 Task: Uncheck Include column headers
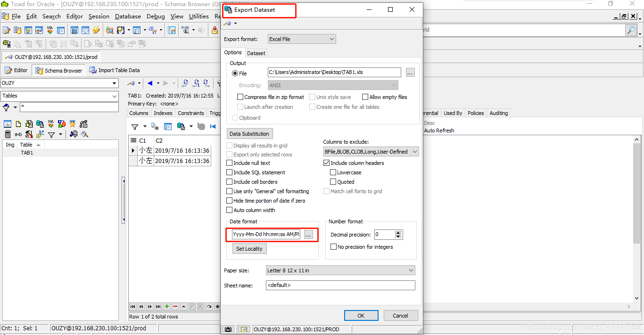click(x=354, y=163)
